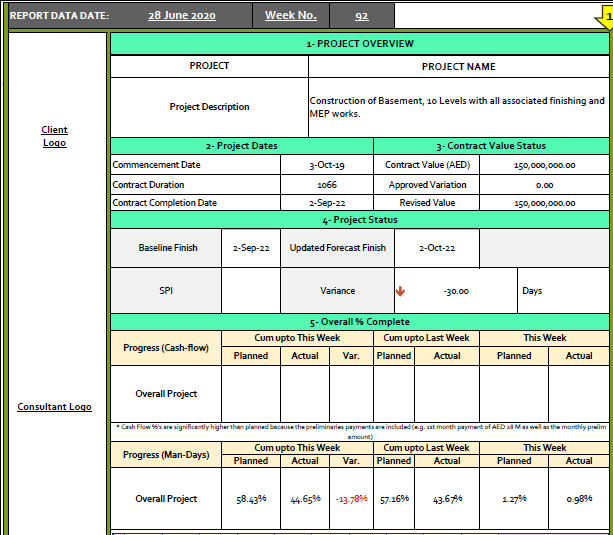Select the 'Overall Project' row label under Cash-flow
The height and width of the screenshot is (535, 613).
tap(166, 394)
